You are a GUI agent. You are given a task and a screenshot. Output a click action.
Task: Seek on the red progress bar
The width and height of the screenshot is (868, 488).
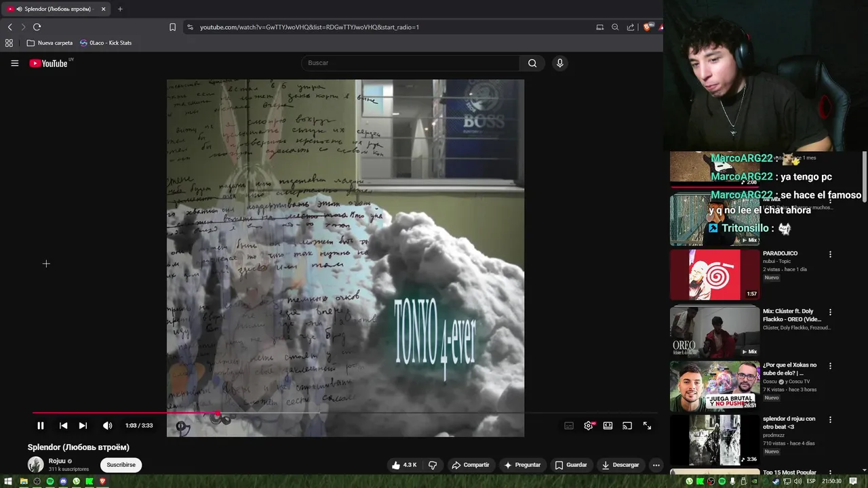344,413
